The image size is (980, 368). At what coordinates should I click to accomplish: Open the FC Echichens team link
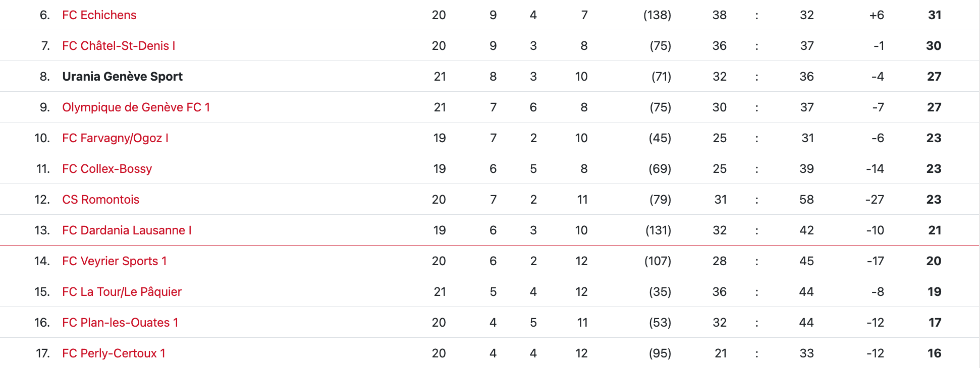[99, 15]
